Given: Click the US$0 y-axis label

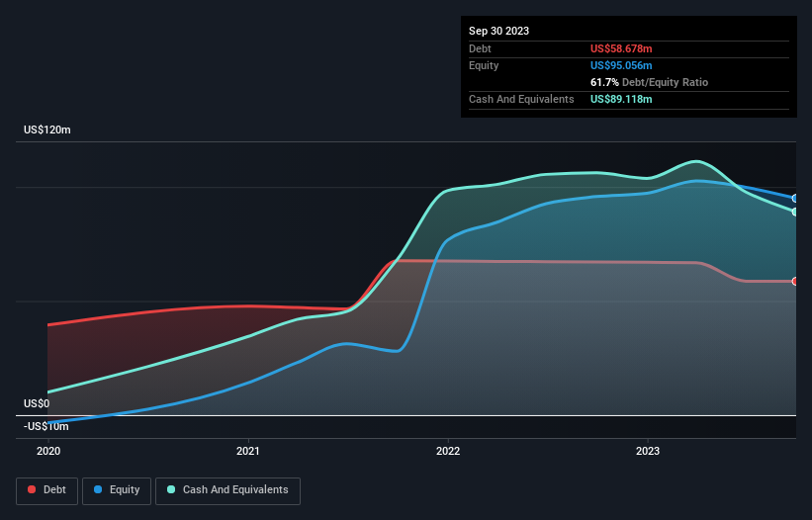Looking at the screenshot, I should (37, 403).
